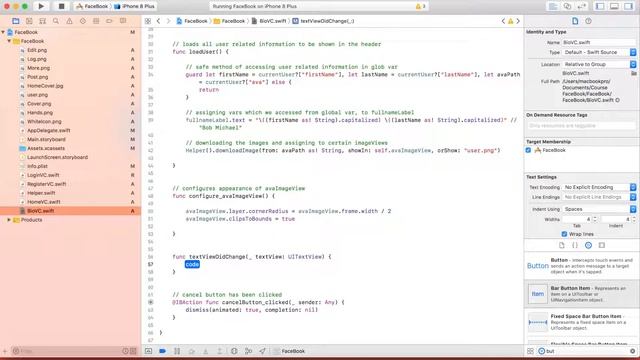The image size is (640, 360).
Task: Open the Line Endings dropdown
Action: [x=600, y=197]
